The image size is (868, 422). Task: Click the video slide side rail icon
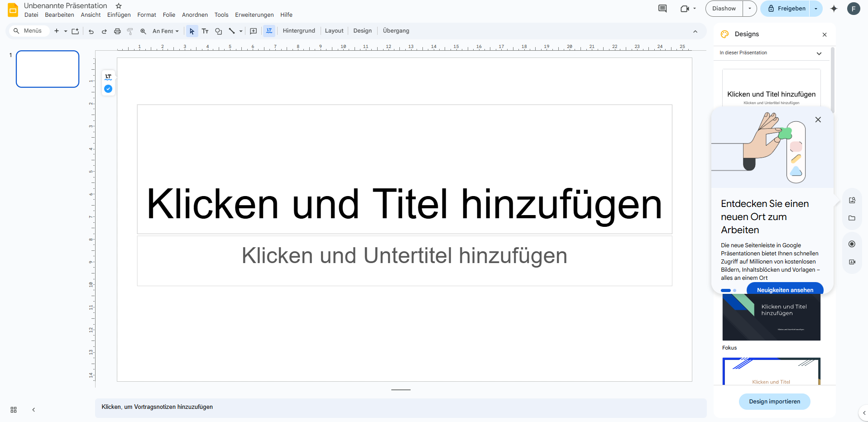[x=852, y=262]
